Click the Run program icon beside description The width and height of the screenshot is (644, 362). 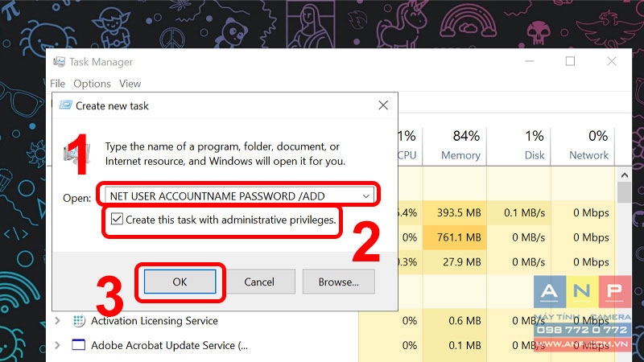76,154
